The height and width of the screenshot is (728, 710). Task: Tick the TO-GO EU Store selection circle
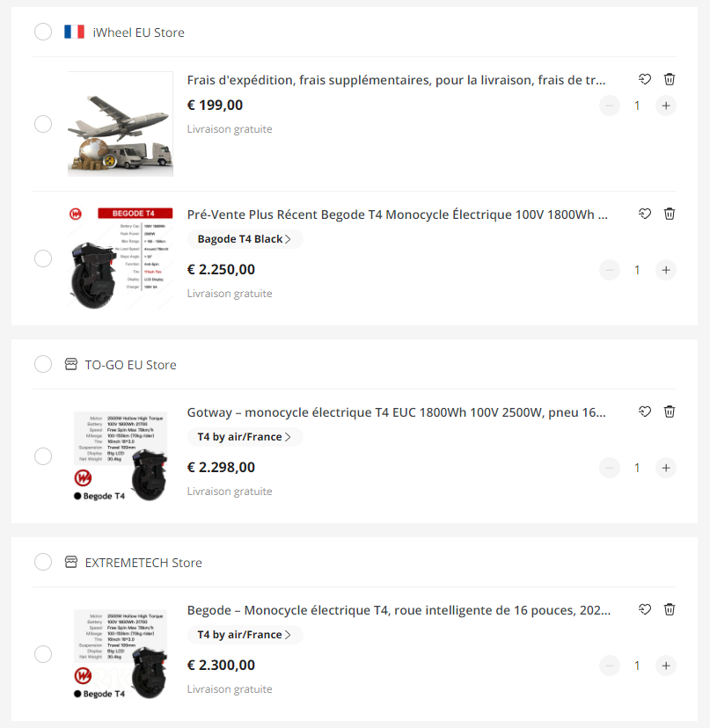[x=43, y=365]
